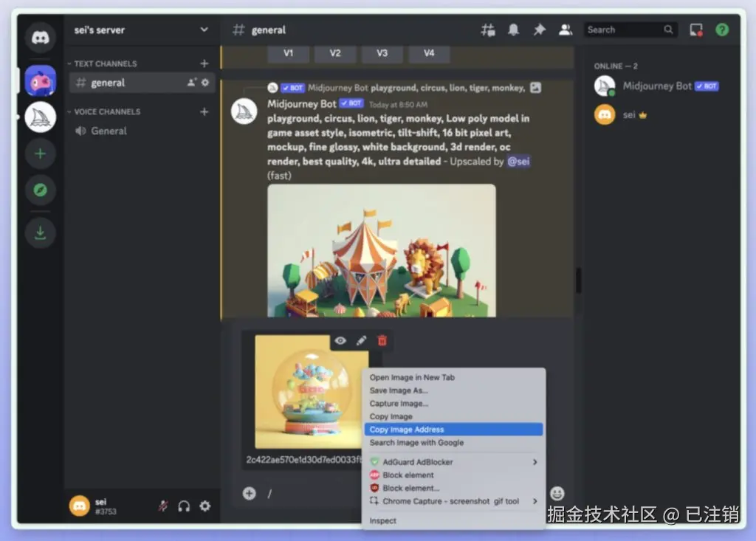
Task: Toggle deafen headphones icon
Action: point(184,506)
